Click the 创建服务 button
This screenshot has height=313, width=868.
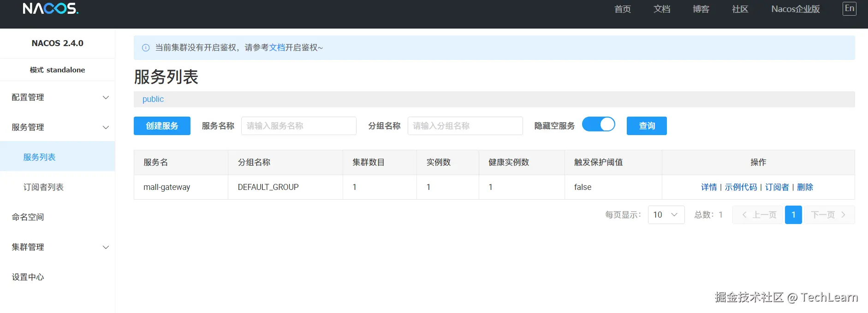pyautogui.click(x=162, y=126)
